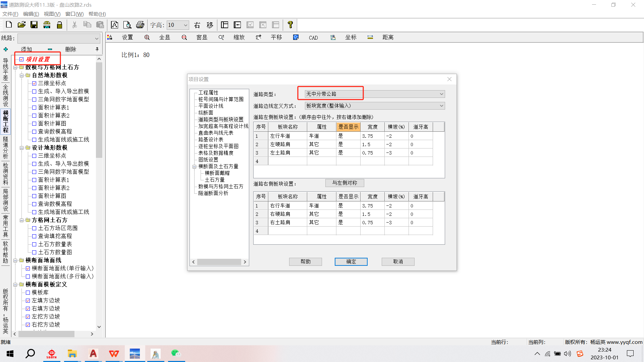
Task: Click the print preview magnifier icon
Action: click(127, 25)
